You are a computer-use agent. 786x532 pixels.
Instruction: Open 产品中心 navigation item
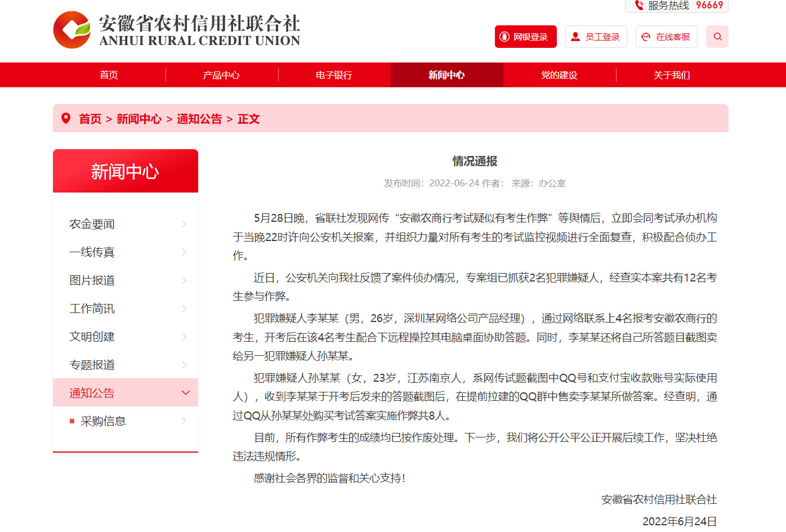(x=222, y=75)
